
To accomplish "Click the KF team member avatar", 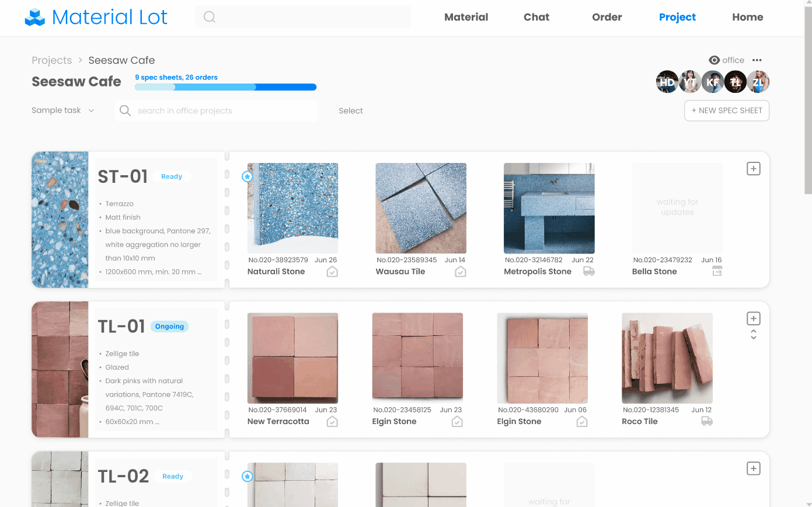I will [713, 82].
